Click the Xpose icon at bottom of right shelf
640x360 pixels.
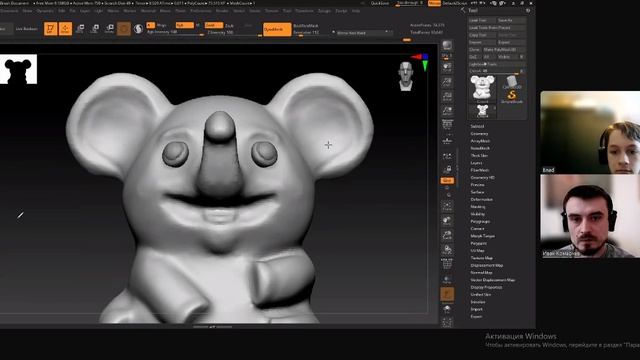pos(447,322)
